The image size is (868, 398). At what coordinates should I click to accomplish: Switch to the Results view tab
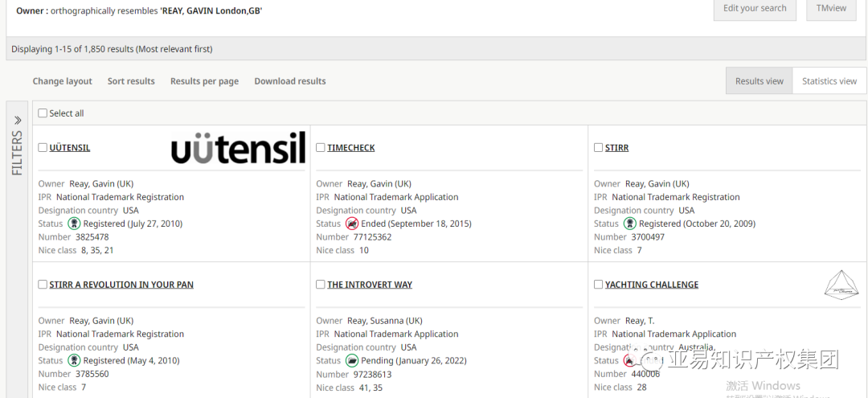(x=759, y=81)
